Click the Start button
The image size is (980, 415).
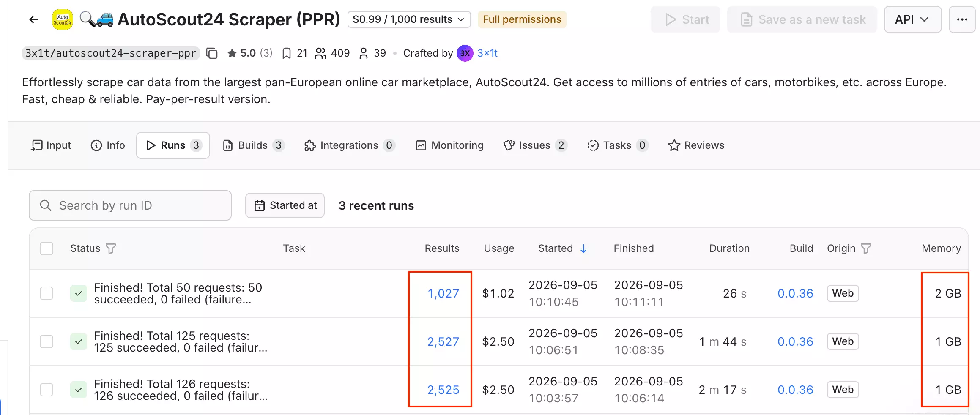pyautogui.click(x=686, y=19)
